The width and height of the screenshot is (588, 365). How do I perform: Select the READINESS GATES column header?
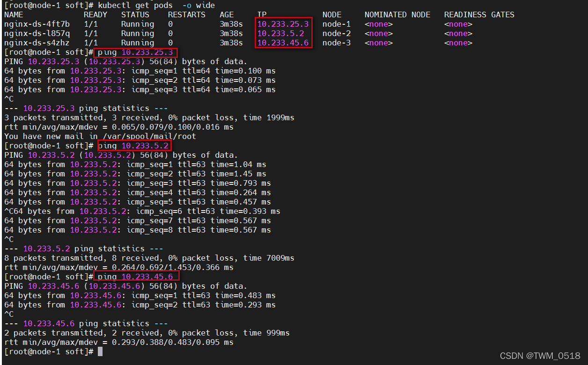pyautogui.click(x=479, y=15)
